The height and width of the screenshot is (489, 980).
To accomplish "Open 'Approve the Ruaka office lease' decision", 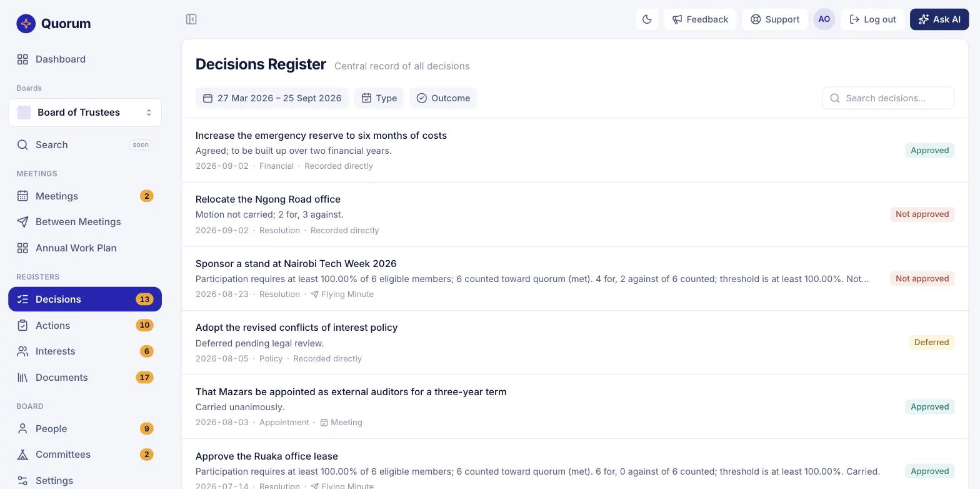I will point(575,464).
